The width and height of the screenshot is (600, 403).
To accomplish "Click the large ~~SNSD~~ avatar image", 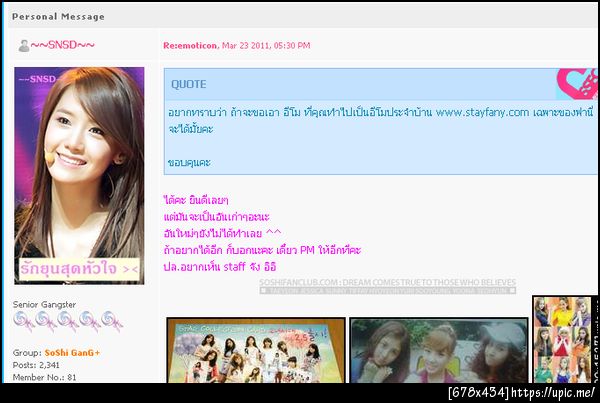I will pyautogui.click(x=79, y=176).
